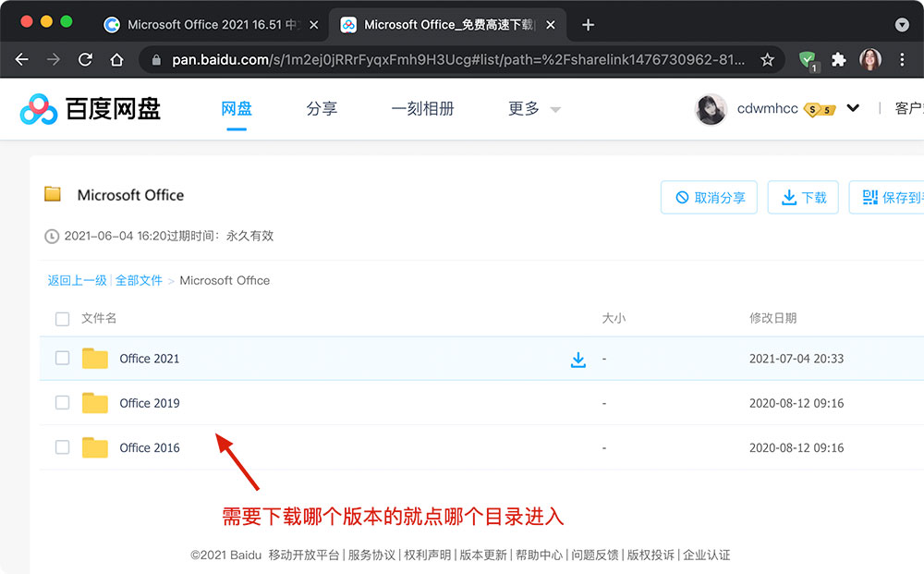Sort files by the 修改日期 column header
Screen dimensions: 924x574
tap(773, 318)
